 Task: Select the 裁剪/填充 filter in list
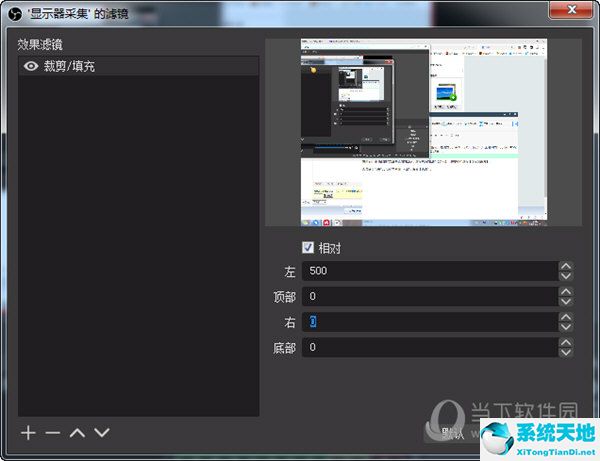140,66
